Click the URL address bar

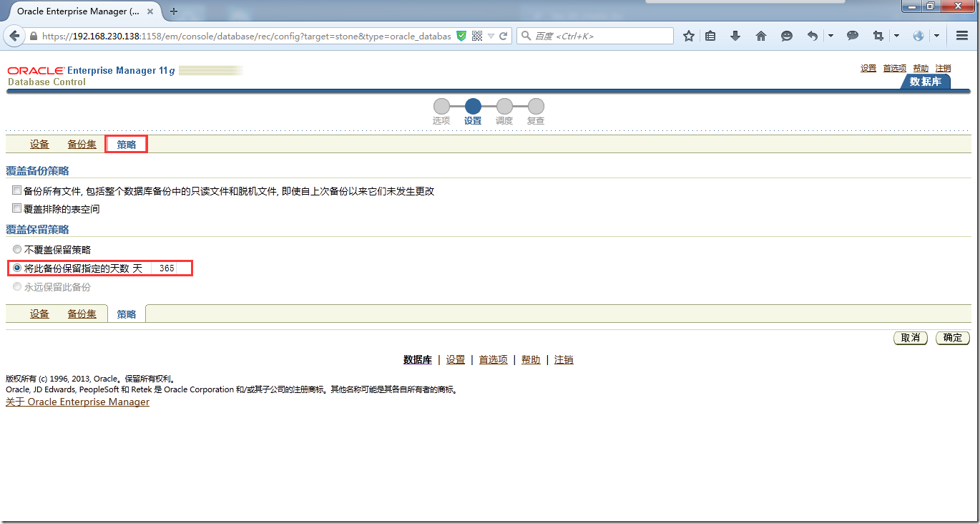(247, 36)
